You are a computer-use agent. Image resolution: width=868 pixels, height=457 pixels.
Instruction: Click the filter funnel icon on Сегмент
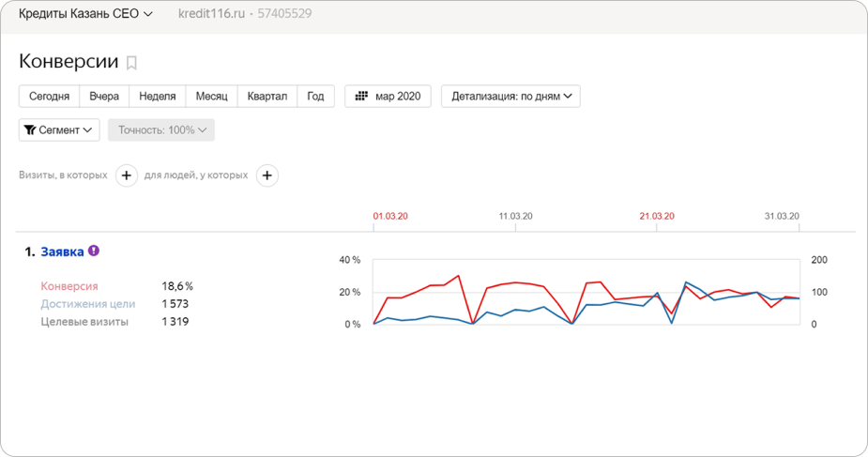30,130
